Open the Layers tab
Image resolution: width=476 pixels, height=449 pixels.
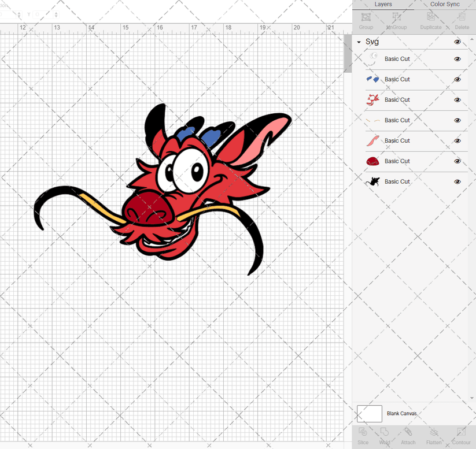coord(383,5)
